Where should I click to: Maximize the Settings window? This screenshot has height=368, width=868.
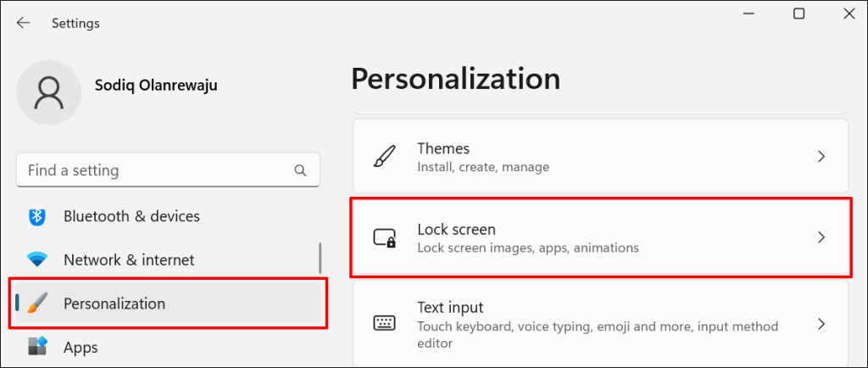click(x=798, y=14)
